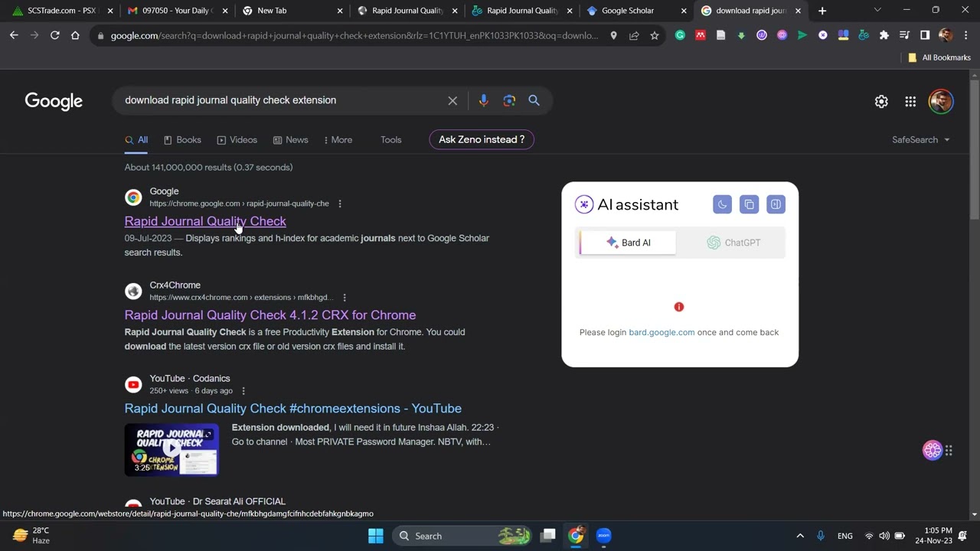Open the green download arrow extension
The width and height of the screenshot is (980, 551).
pyautogui.click(x=741, y=35)
